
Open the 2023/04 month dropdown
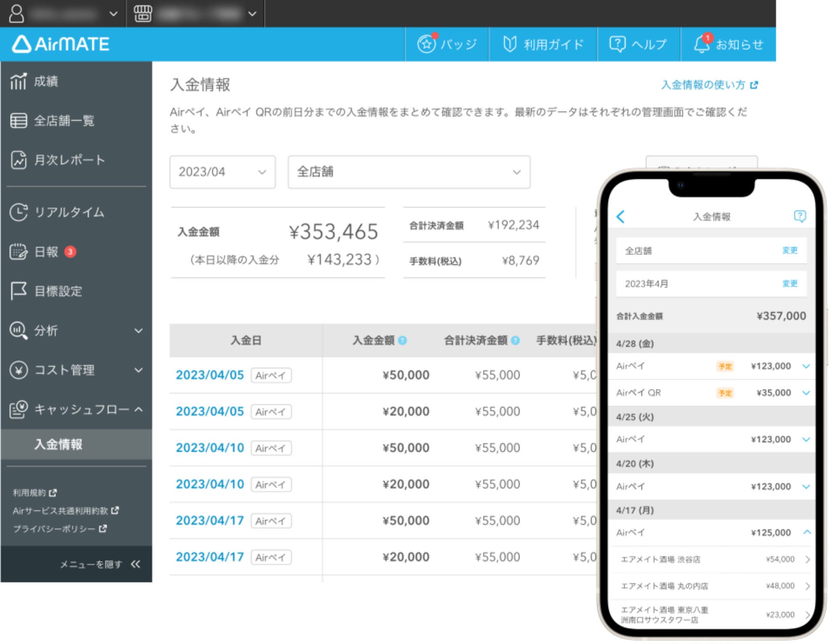click(222, 173)
